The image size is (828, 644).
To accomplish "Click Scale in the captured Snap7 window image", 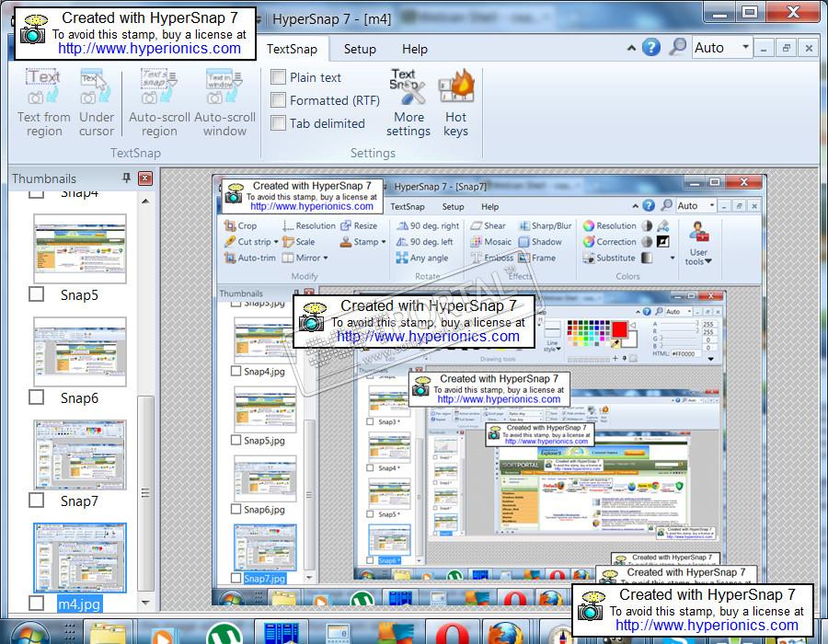I will tap(299, 242).
